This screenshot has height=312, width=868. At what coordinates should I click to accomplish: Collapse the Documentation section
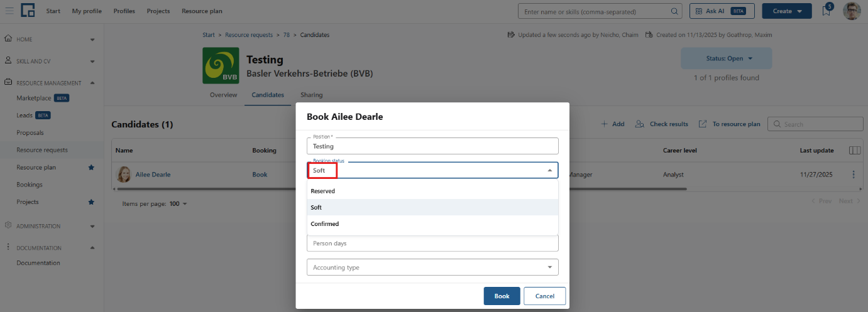92,247
